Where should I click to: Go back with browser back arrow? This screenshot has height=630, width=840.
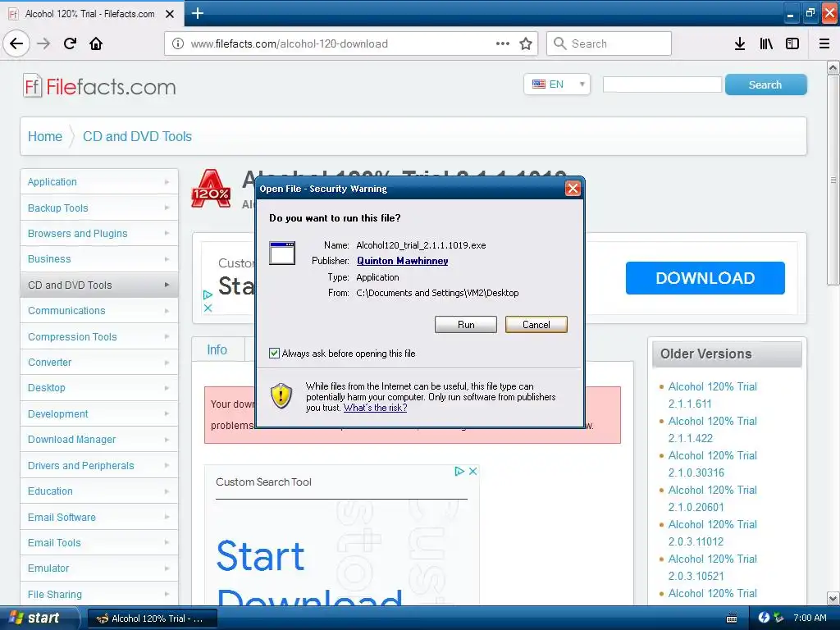[16, 43]
